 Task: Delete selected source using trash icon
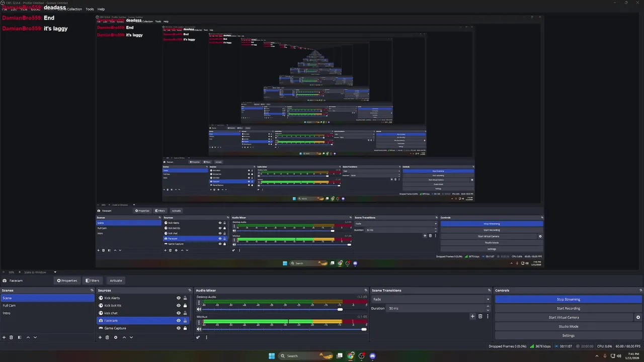pyautogui.click(x=107, y=337)
